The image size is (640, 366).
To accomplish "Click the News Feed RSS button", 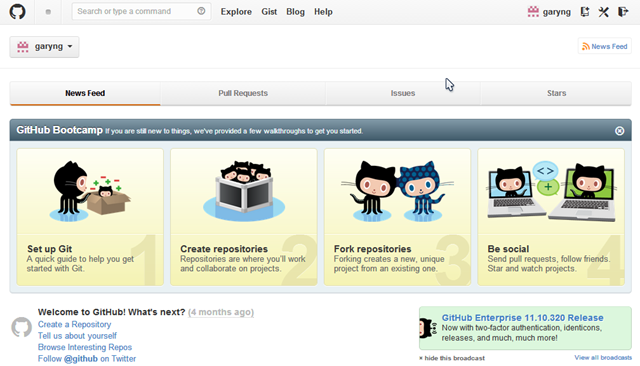I will coord(605,46).
